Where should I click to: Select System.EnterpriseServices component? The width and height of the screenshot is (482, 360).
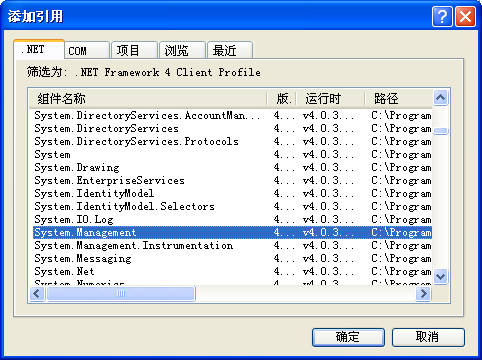(x=232, y=180)
